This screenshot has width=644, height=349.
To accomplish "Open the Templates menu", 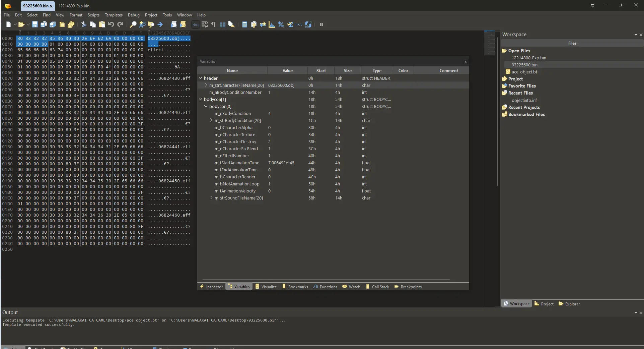I will pos(114,15).
